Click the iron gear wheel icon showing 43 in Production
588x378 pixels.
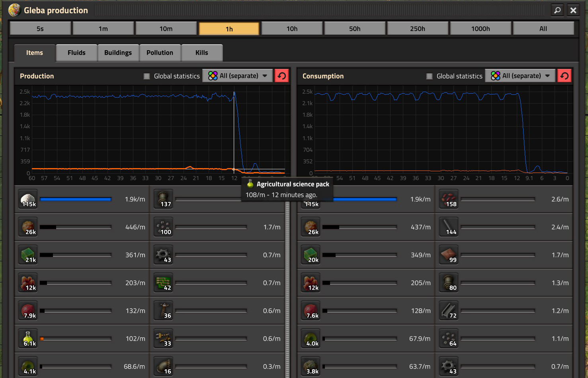pyautogui.click(x=163, y=255)
